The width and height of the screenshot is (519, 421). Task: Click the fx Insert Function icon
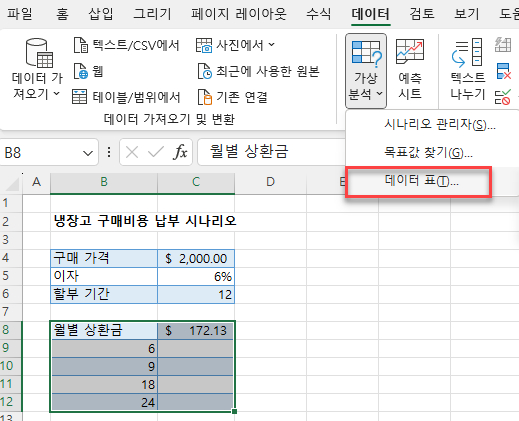(180, 153)
